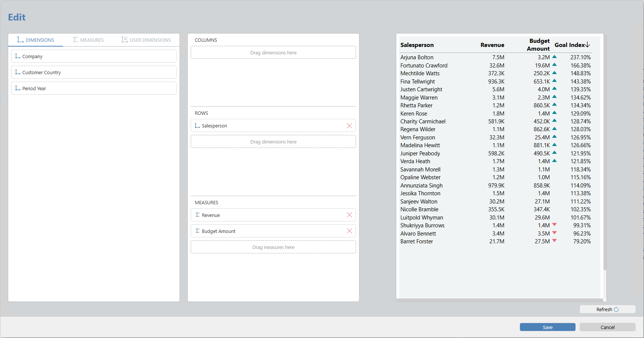Viewport: 644px width, 338px height.
Task: Click down-arrow indicator for Shukriyya Burrows
Action: click(554, 225)
